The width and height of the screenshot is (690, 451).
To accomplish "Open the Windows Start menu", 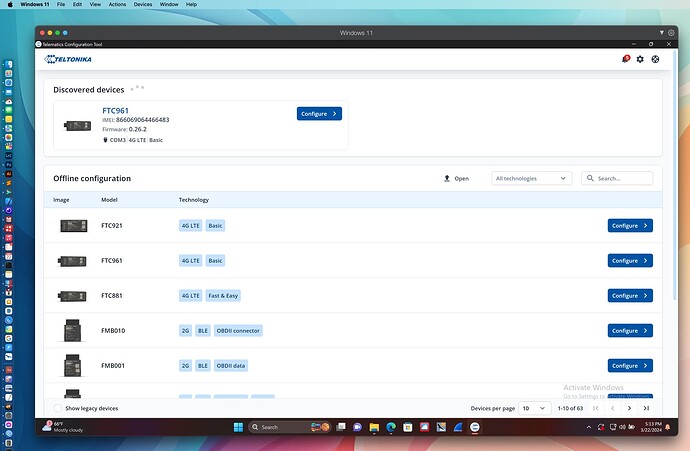I will pos(238,427).
